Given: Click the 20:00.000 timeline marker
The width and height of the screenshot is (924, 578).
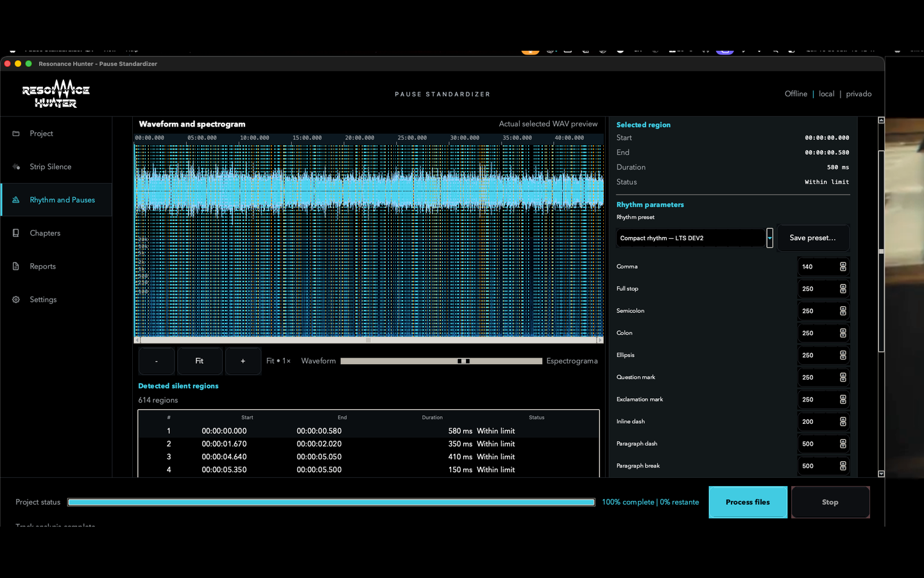Looking at the screenshot, I should (359, 137).
